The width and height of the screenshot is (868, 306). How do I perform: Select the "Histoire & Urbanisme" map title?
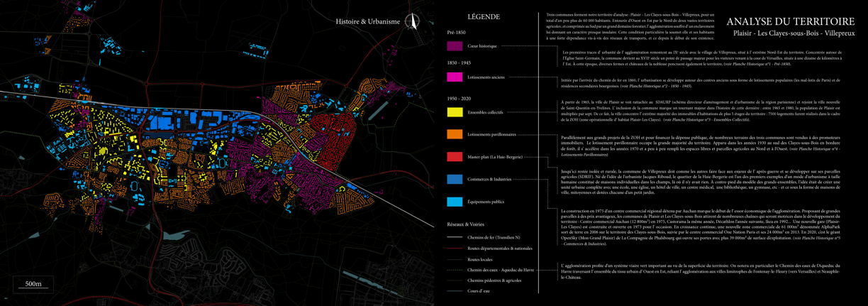(x=367, y=22)
